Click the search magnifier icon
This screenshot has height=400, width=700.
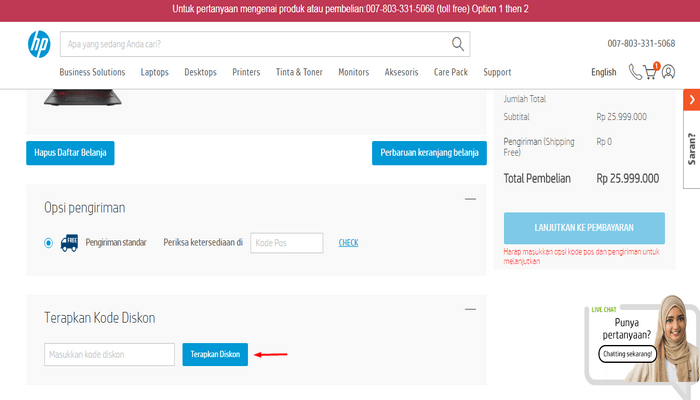tap(458, 44)
